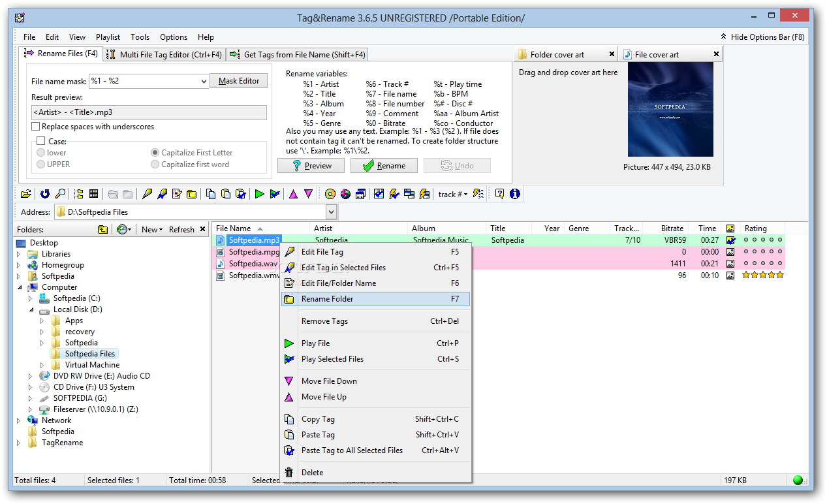Click the toolbar Paste Tag to All Selected icon
Viewport: 827px width, 504px height.
(241, 194)
